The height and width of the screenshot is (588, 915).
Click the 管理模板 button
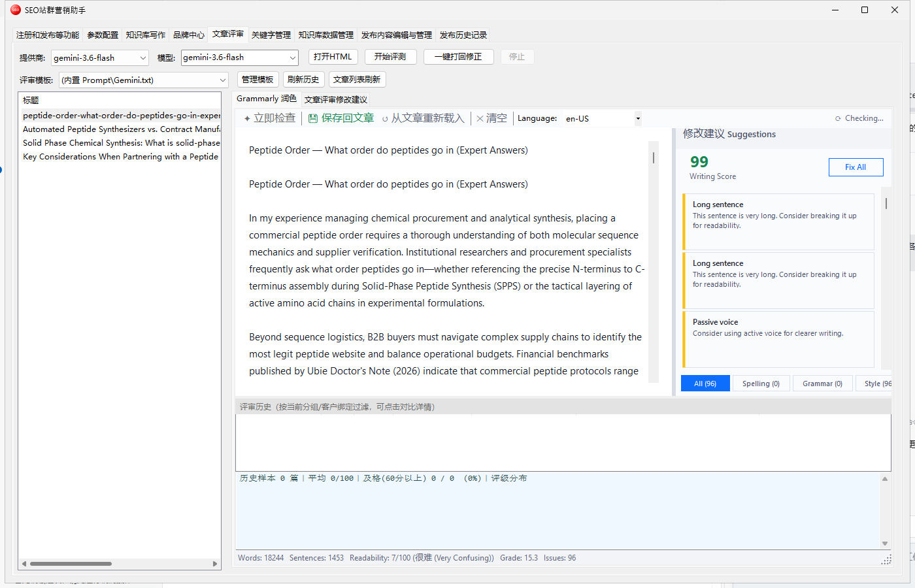point(258,80)
